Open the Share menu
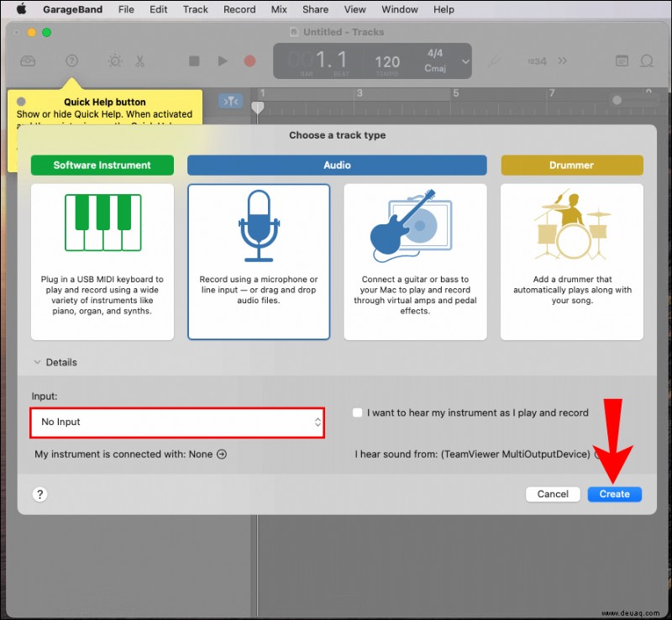Screen dimensions: 672x620 point(315,9)
